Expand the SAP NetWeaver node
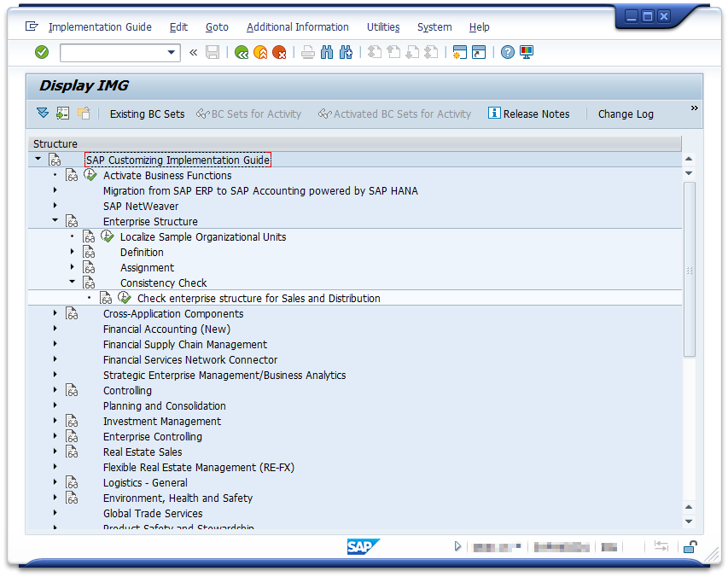Screen dimensions: 728x577 [55, 206]
